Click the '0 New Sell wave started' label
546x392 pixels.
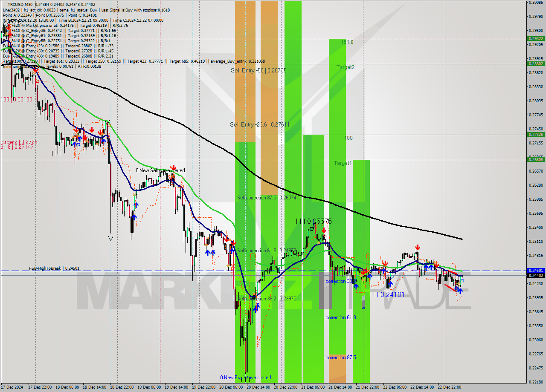(x=160, y=170)
